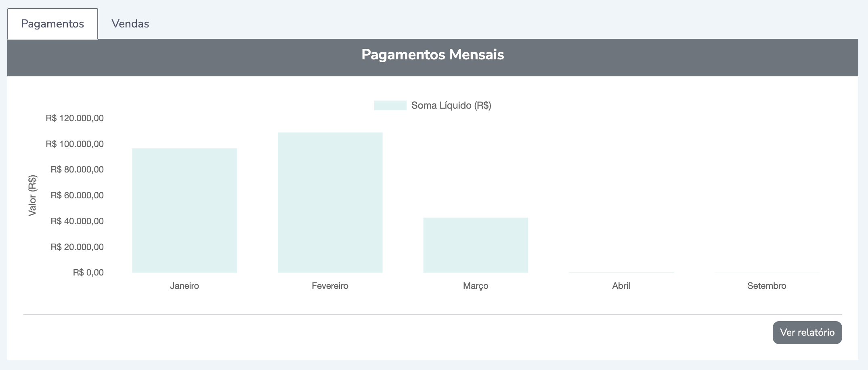Viewport: 868px width, 370px height.
Task: Toggle the Soma Líquido (R$) legend label
Action: click(x=451, y=105)
